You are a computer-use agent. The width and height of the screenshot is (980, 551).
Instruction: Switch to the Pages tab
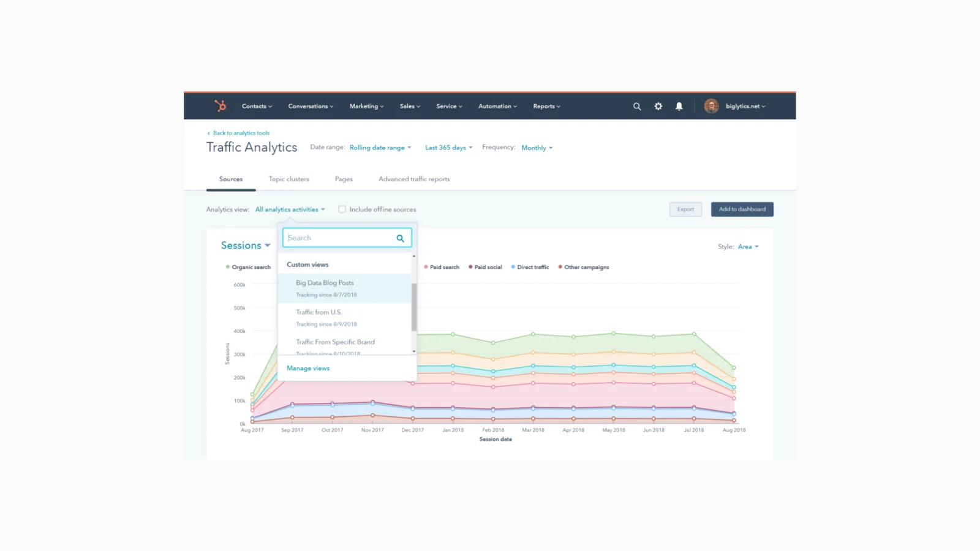pos(344,179)
